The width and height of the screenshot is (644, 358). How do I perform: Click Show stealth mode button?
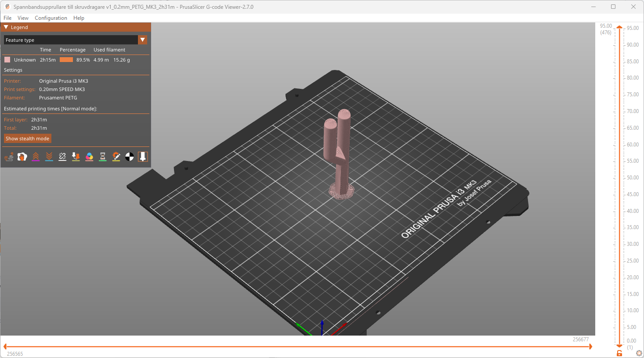click(27, 139)
